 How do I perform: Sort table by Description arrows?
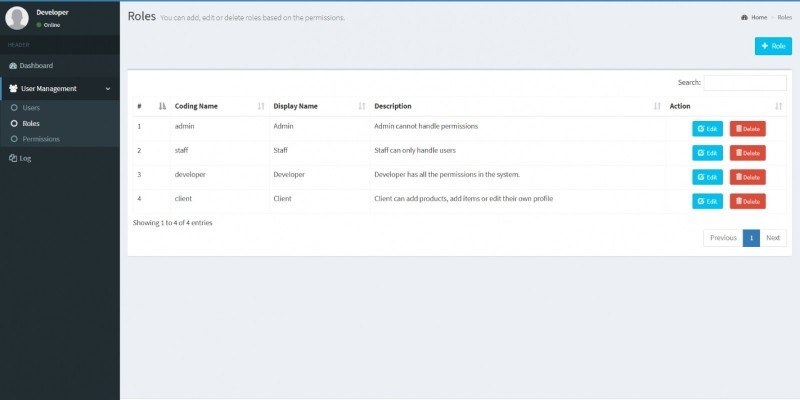pyautogui.click(x=657, y=106)
